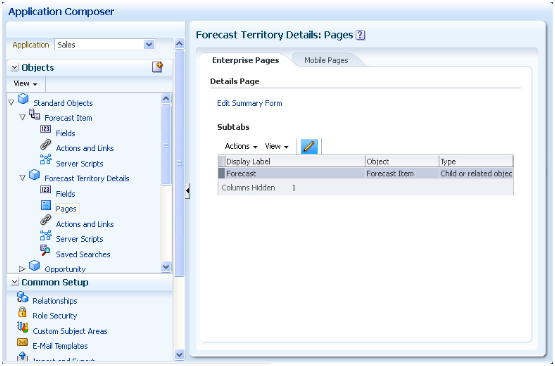The image size is (555, 366).
Task: Open Fields under Forecast Item
Action: click(x=65, y=133)
